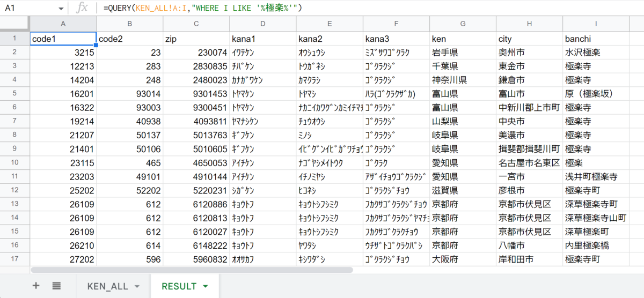
Task: Select row 17 header
Action: pos(15,259)
